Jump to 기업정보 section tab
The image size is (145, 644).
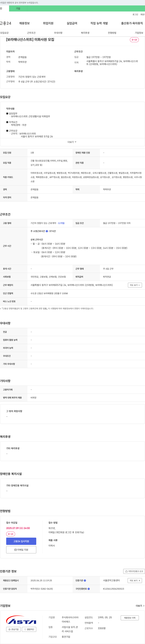[x=139, y=33]
